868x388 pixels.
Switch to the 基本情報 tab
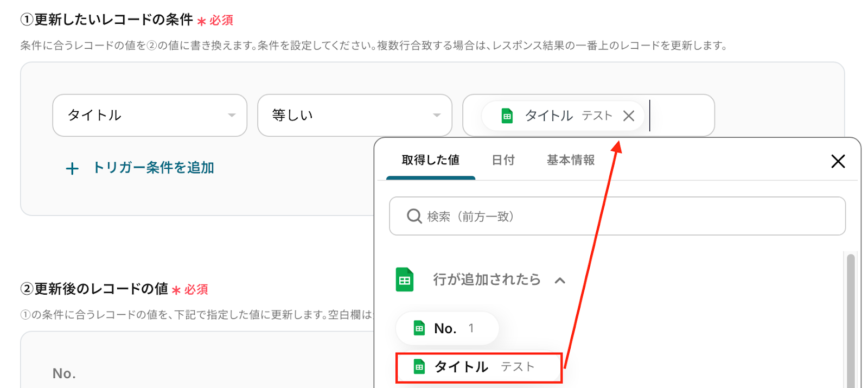point(570,160)
